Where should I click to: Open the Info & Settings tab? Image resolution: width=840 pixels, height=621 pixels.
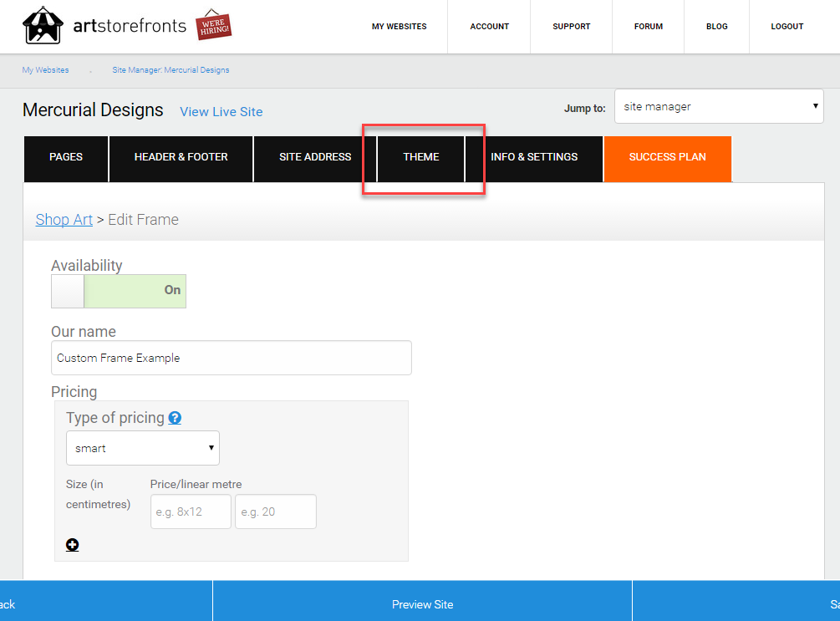point(534,157)
